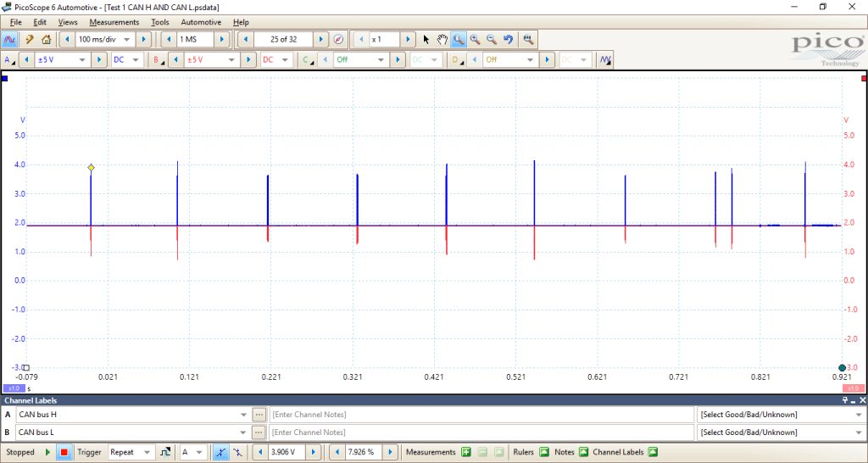
Task: Select falling edge trigger button
Action: (237, 452)
